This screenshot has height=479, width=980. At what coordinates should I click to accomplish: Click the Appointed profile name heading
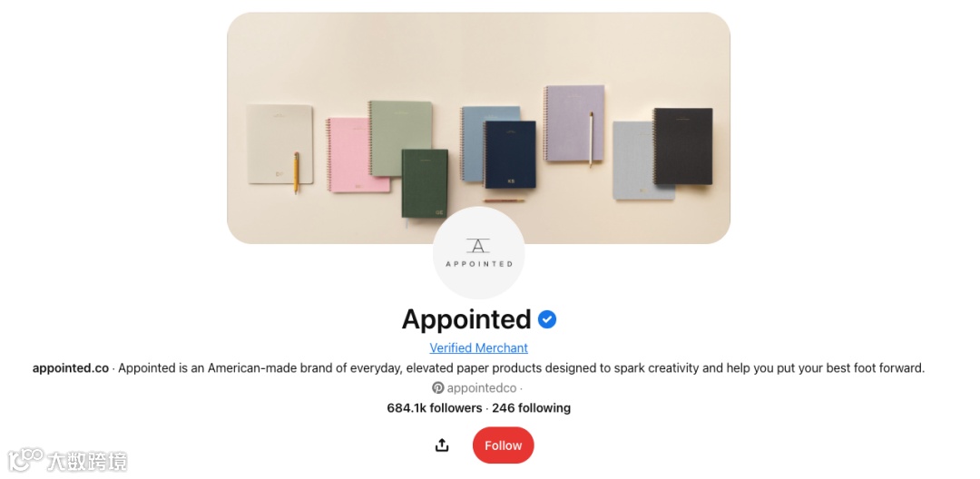[x=466, y=319]
